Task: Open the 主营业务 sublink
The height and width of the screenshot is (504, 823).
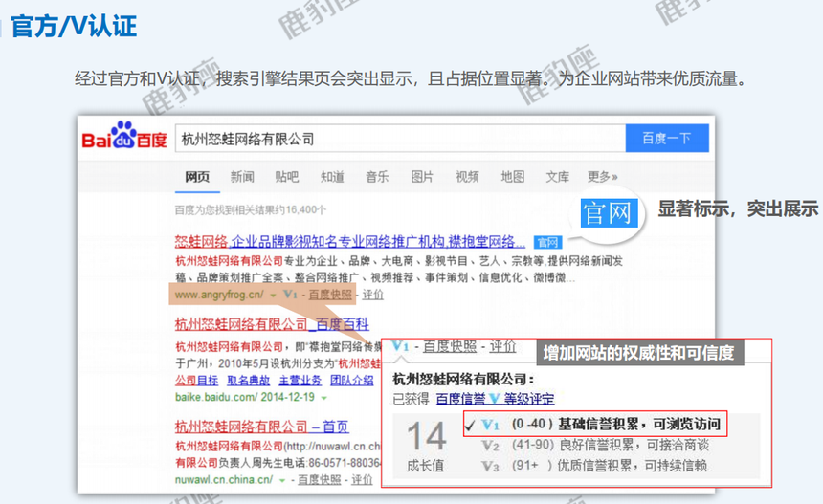Action: [300, 381]
